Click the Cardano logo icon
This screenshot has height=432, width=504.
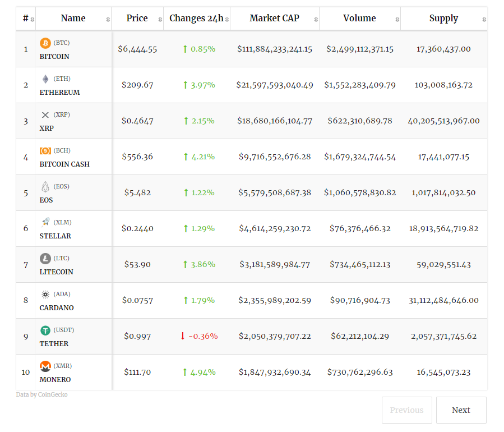(x=45, y=294)
